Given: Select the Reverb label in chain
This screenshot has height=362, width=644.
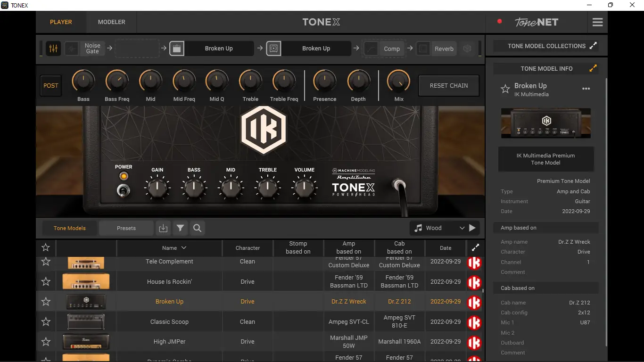Looking at the screenshot, I should coord(444,49).
